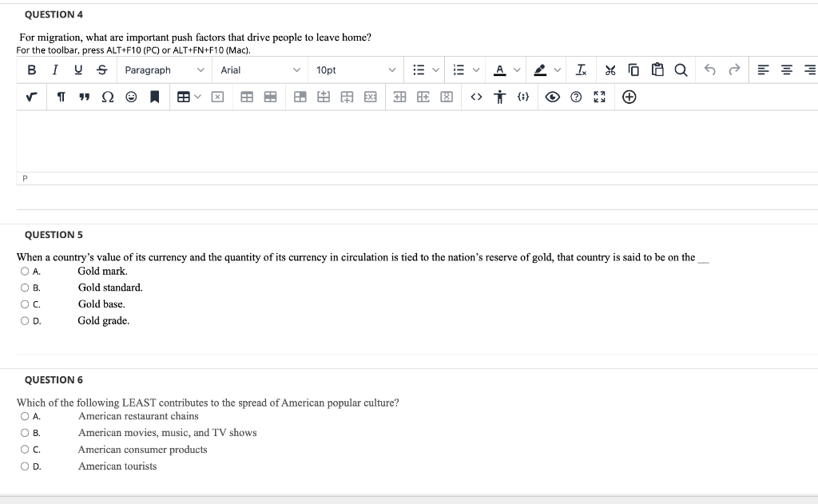
Task: Run the accessibility checker
Action: click(500, 97)
